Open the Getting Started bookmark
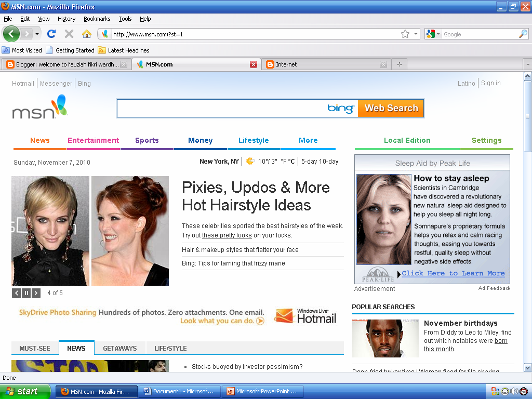 point(70,50)
